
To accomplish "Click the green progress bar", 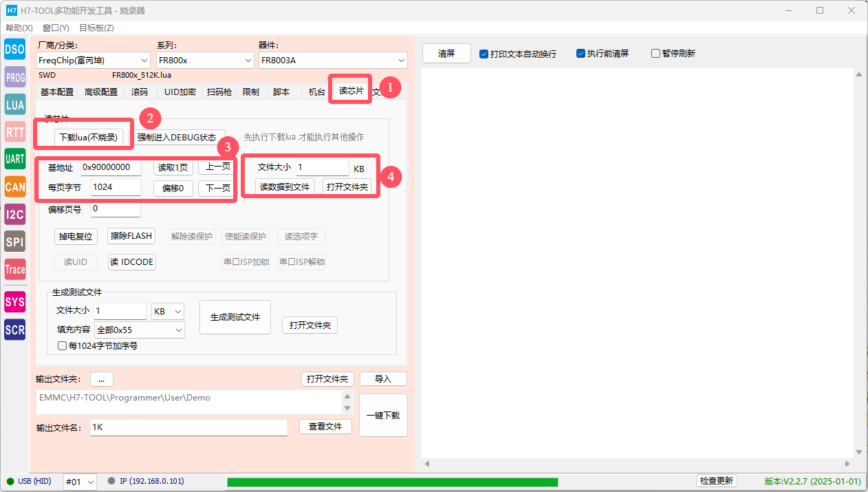I will coord(392,482).
